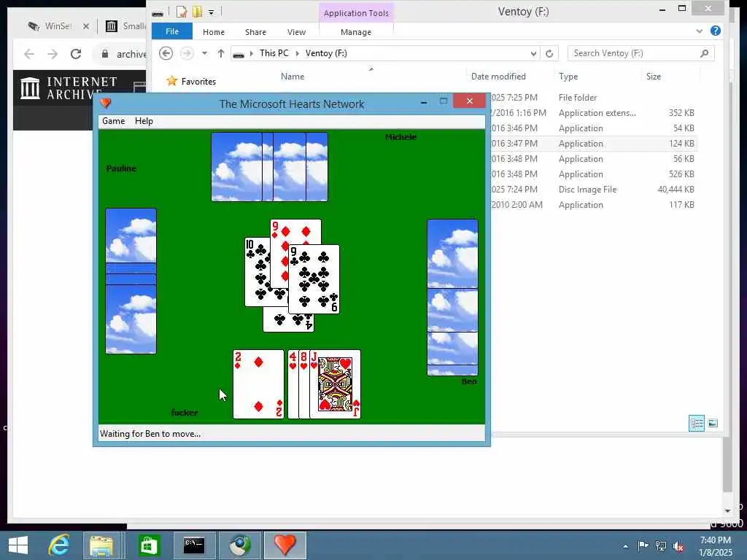Screen dimensions: 747x560
Task: Open Internet Explorer from the taskbar
Action: (60, 545)
